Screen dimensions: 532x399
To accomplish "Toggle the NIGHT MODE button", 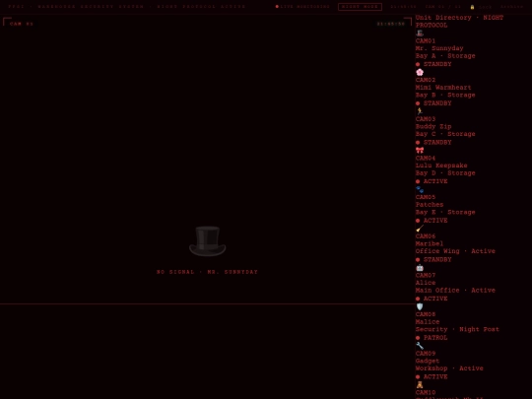I will (360, 7).
